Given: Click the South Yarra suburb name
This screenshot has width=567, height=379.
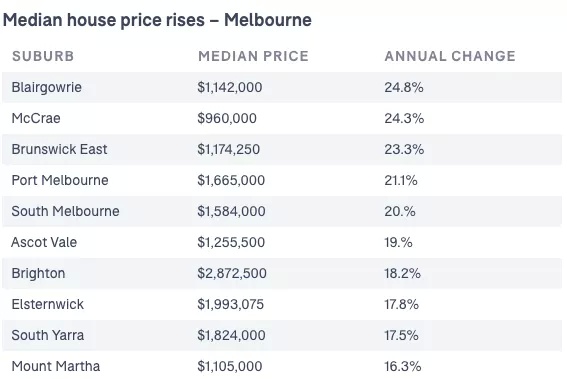Looking at the screenshot, I should click(x=48, y=335).
